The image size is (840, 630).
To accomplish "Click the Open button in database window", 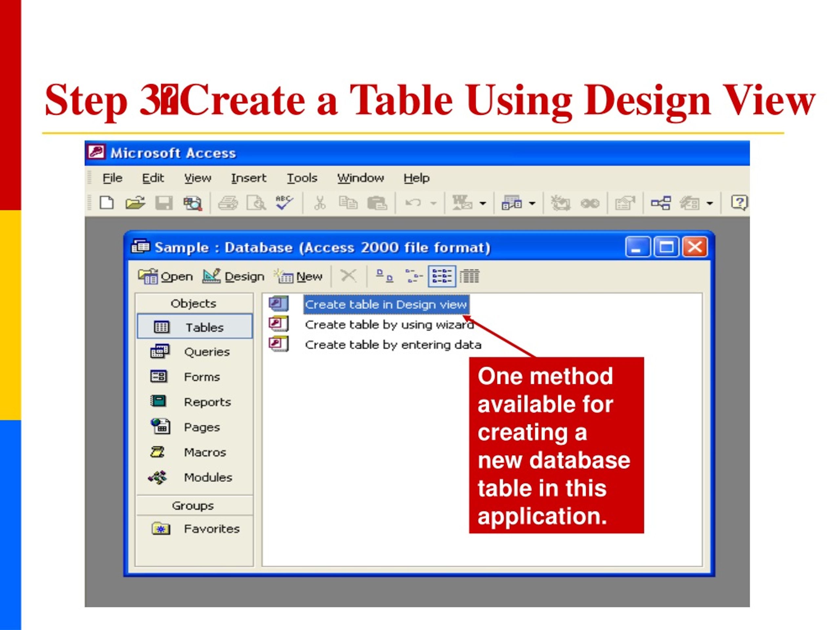I will [x=166, y=276].
